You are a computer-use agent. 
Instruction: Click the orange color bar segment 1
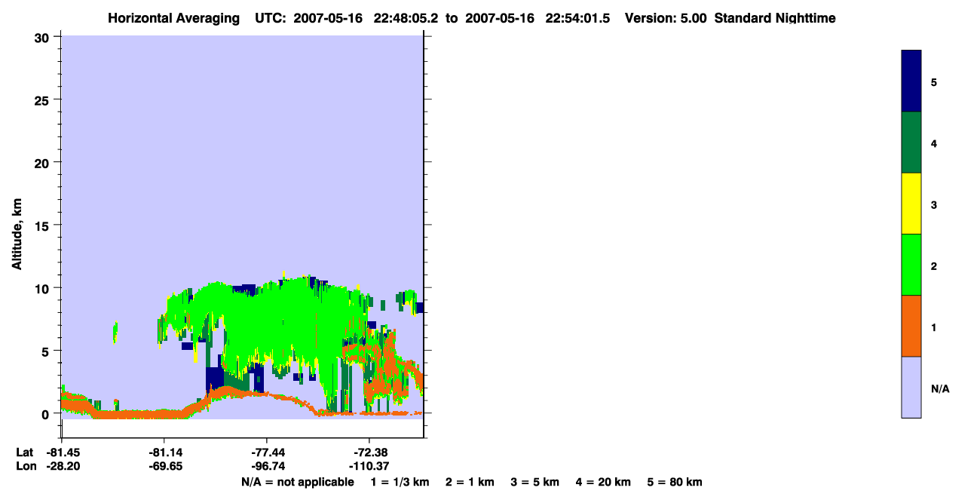click(911, 326)
